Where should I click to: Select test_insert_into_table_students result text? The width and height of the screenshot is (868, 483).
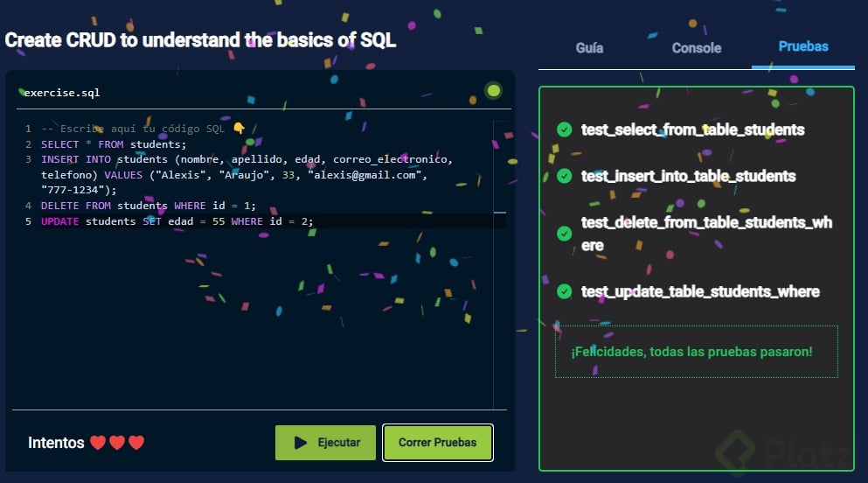point(688,176)
